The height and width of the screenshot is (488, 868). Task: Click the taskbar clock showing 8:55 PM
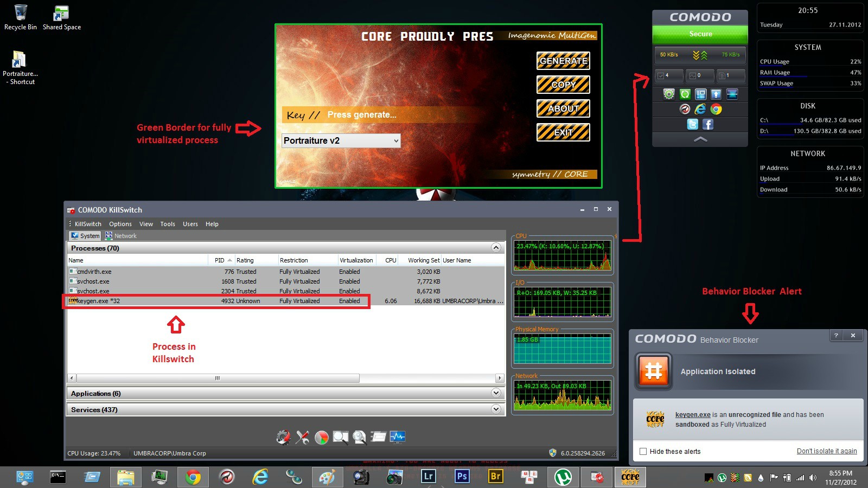[x=841, y=478]
